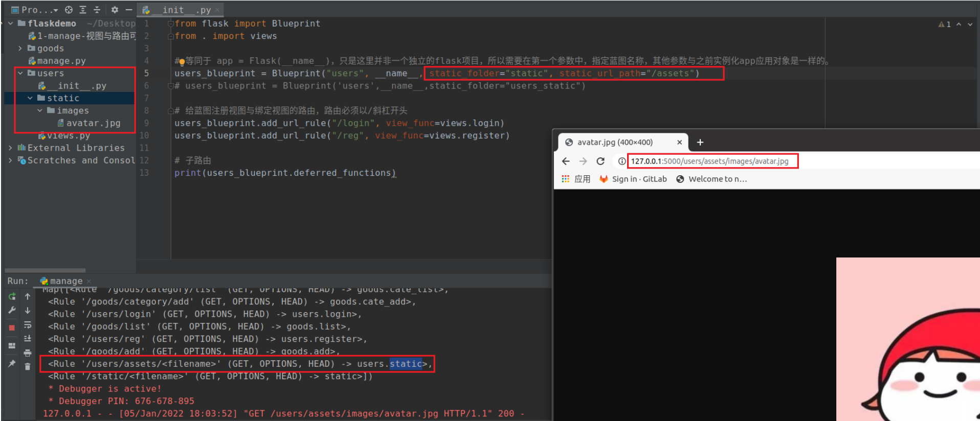
Task: Close the manage Run tab
Action: (89, 281)
